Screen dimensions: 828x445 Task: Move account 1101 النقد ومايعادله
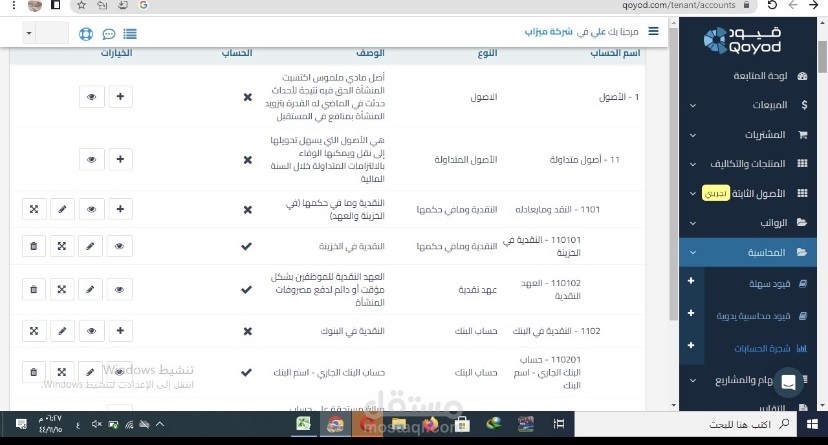(x=34, y=209)
